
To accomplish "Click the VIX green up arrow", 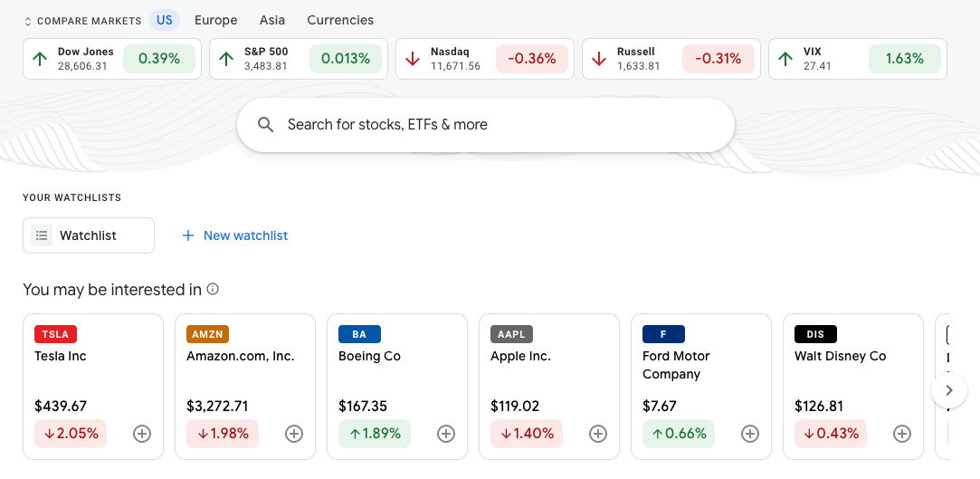I will [785, 59].
